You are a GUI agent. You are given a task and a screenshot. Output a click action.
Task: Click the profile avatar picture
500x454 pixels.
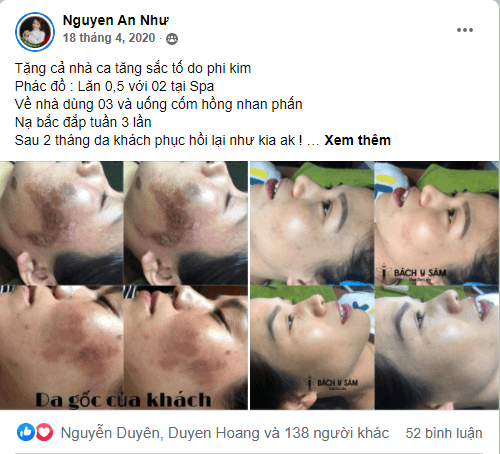point(35,32)
